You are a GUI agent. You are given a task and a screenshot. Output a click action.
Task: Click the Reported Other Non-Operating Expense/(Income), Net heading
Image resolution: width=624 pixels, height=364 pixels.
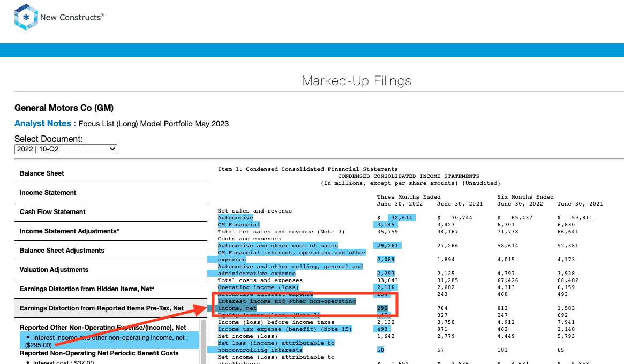click(103, 328)
